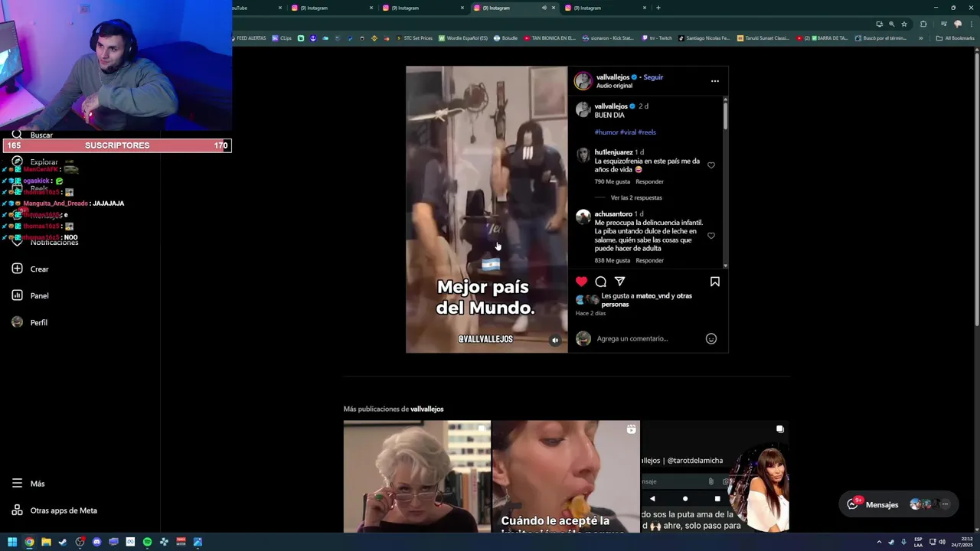The width and height of the screenshot is (980, 551).
Task: Open Chrome from the taskbar
Action: click(x=29, y=542)
